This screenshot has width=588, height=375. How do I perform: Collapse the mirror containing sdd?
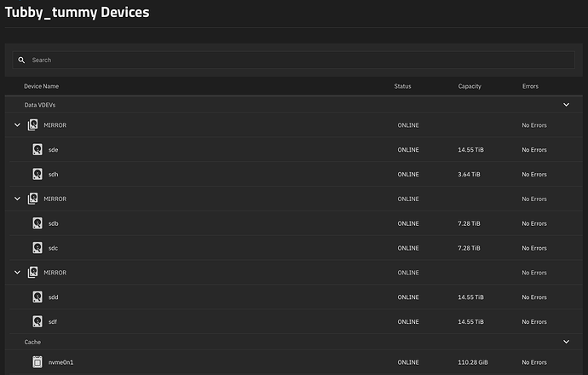(17, 272)
